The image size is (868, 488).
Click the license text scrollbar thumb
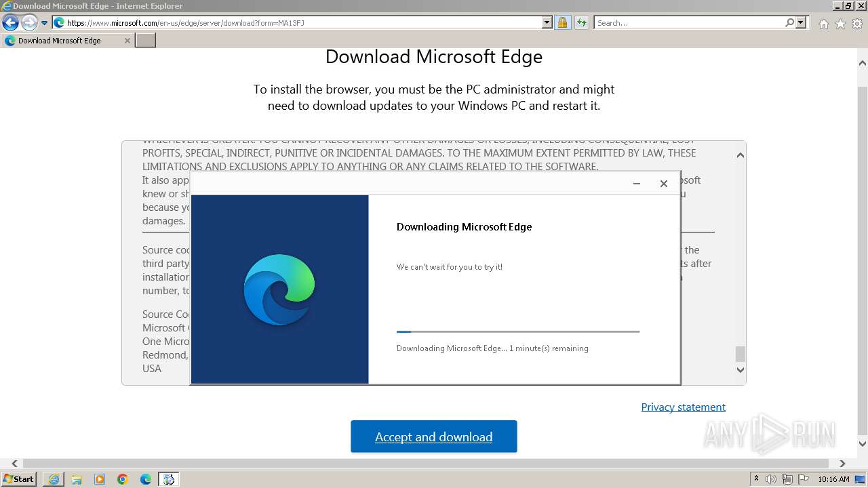pyautogui.click(x=741, y=354)
